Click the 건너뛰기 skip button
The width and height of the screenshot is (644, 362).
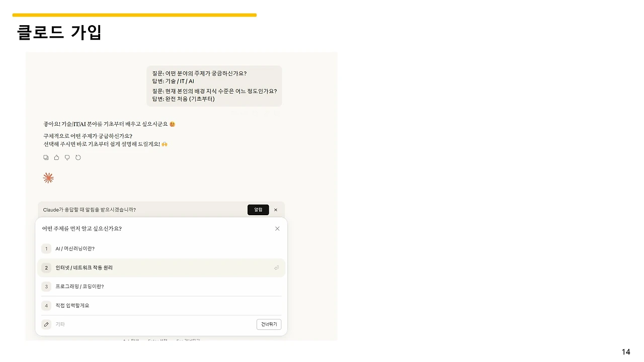pos(269,324)
